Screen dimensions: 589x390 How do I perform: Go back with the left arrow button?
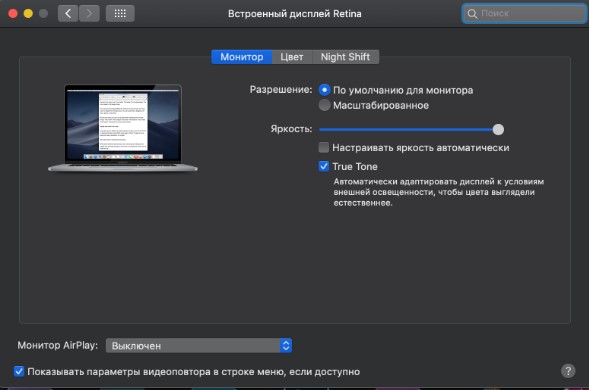pyautogui.click(x=68, y=14)
